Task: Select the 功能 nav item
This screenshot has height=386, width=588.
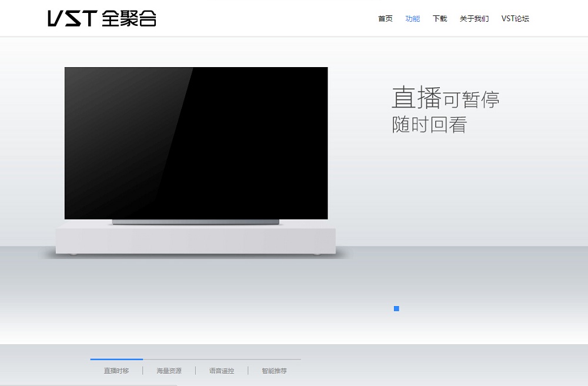Action: point(413,18)
